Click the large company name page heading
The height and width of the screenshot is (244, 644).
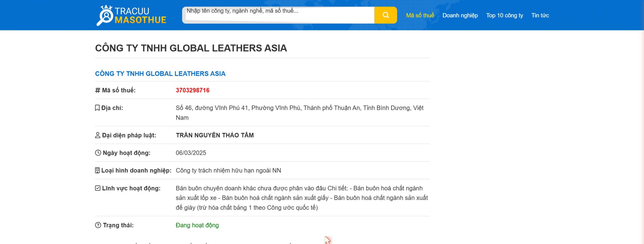point(191,48)
